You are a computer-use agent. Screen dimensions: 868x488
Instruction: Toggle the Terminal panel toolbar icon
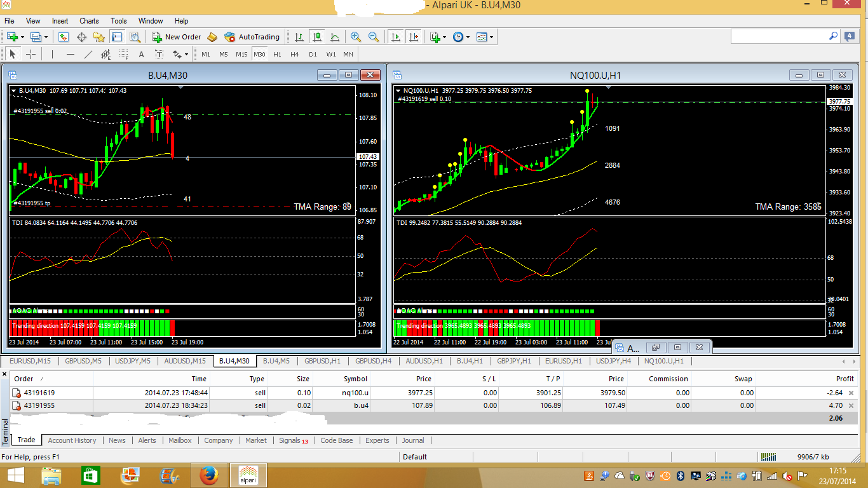coord(116,37)
